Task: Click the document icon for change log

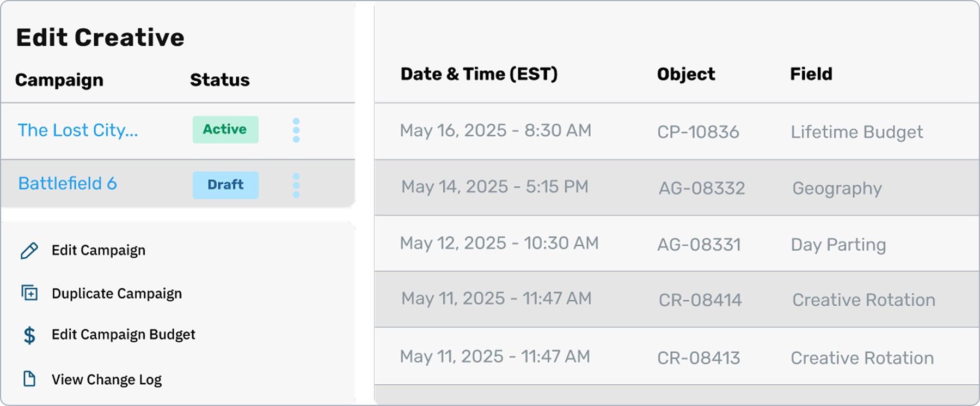Action: 29,379
